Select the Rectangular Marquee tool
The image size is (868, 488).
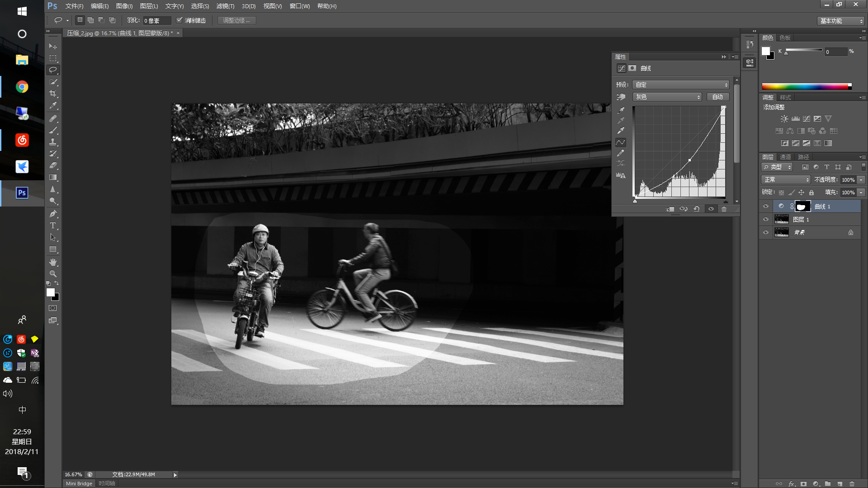[53, 58]
